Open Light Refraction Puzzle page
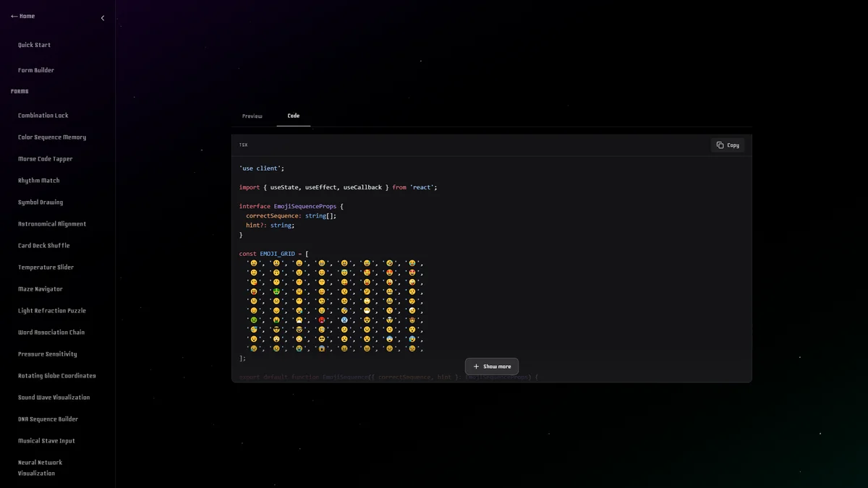This screenshot has height=488, width=868. pos(52,311)
